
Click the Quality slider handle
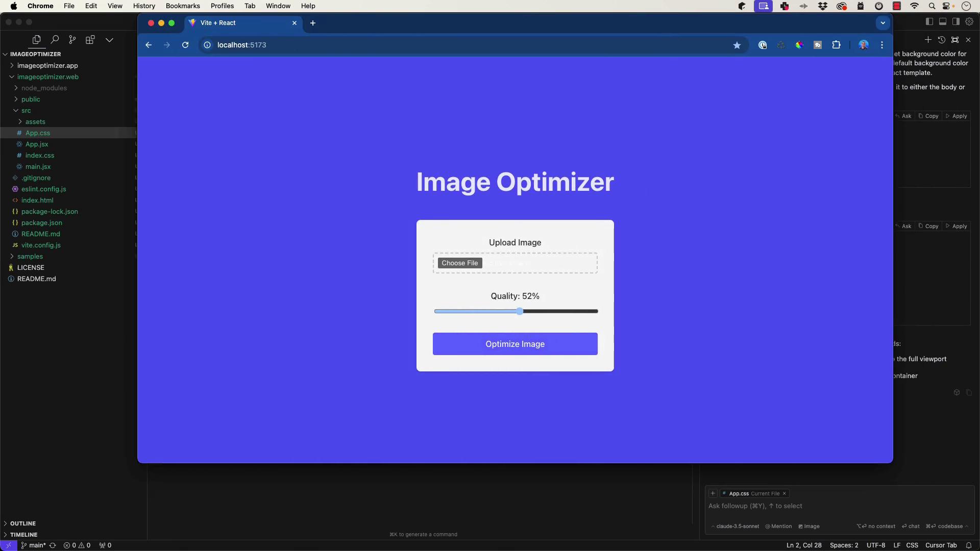520,311
